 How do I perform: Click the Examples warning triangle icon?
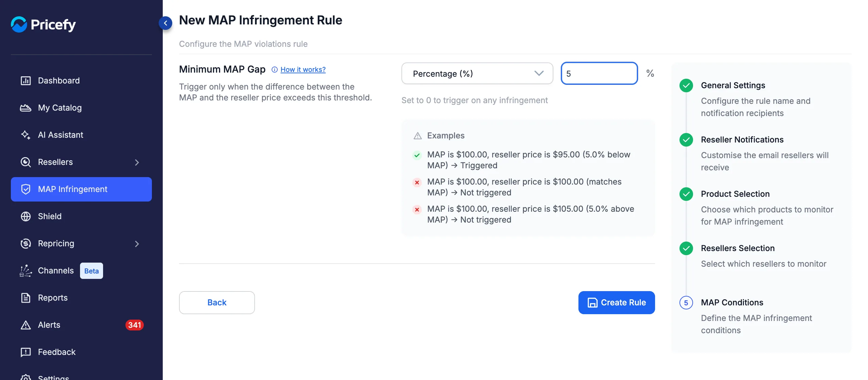click(418, 136)
